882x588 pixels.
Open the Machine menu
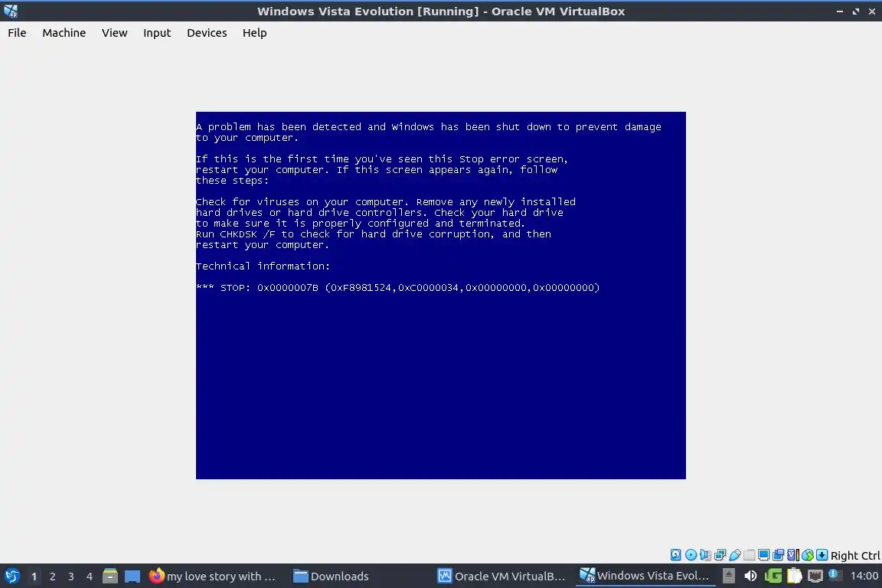tap(64, 33)
